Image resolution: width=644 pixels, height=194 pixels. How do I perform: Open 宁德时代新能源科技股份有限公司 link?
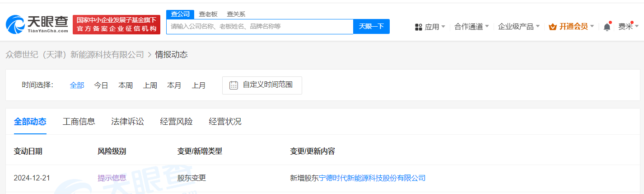372,178
